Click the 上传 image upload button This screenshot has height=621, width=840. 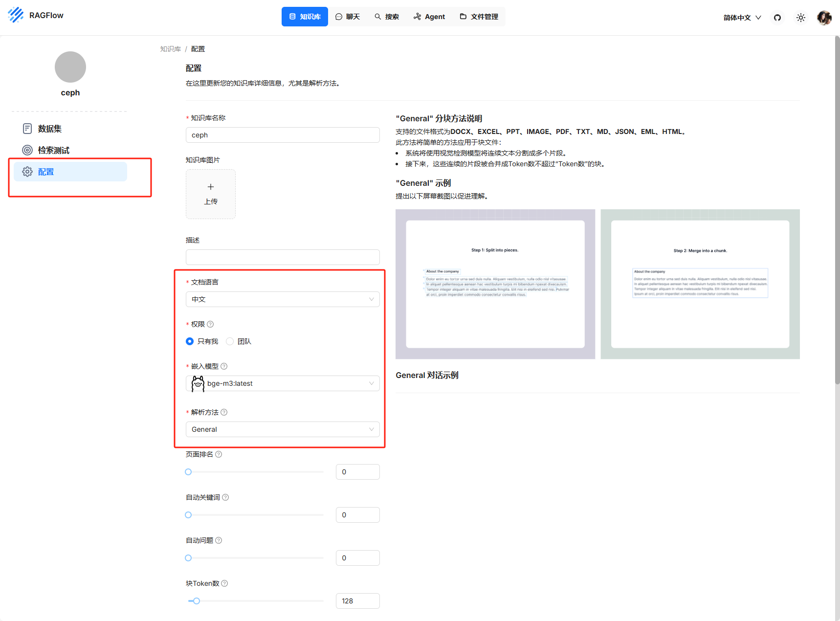point(211,194)
